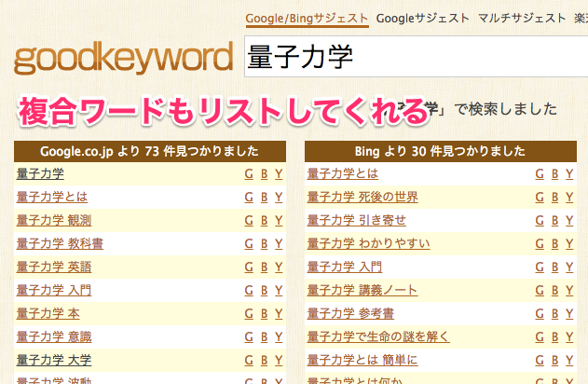
Task: Open the 量子力学 意識 keyword link
Action: [x=54, y=336]
